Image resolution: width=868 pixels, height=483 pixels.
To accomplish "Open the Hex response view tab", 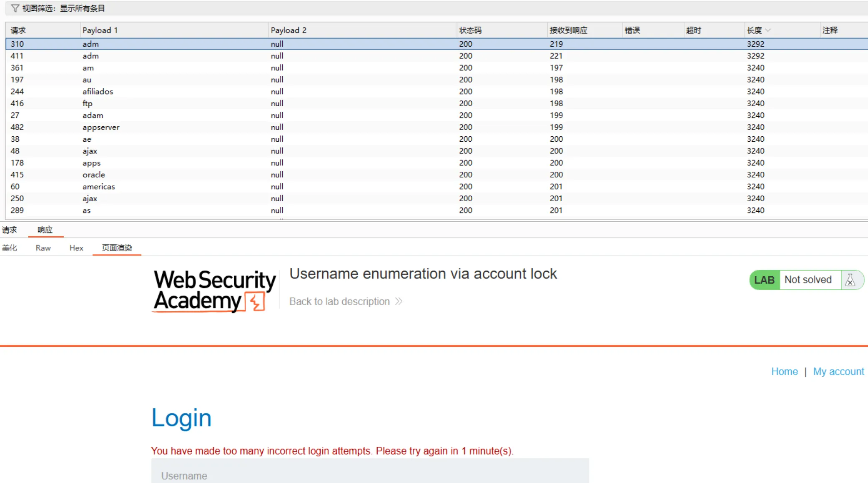I will pyautogui.click(x=76, y=248).
